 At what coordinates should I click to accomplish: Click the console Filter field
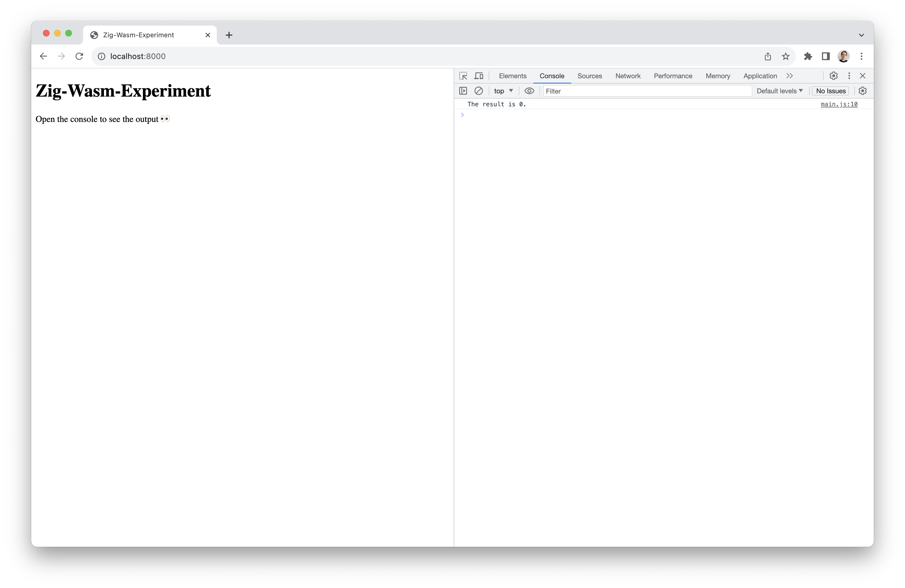click(x=648, y=91)
